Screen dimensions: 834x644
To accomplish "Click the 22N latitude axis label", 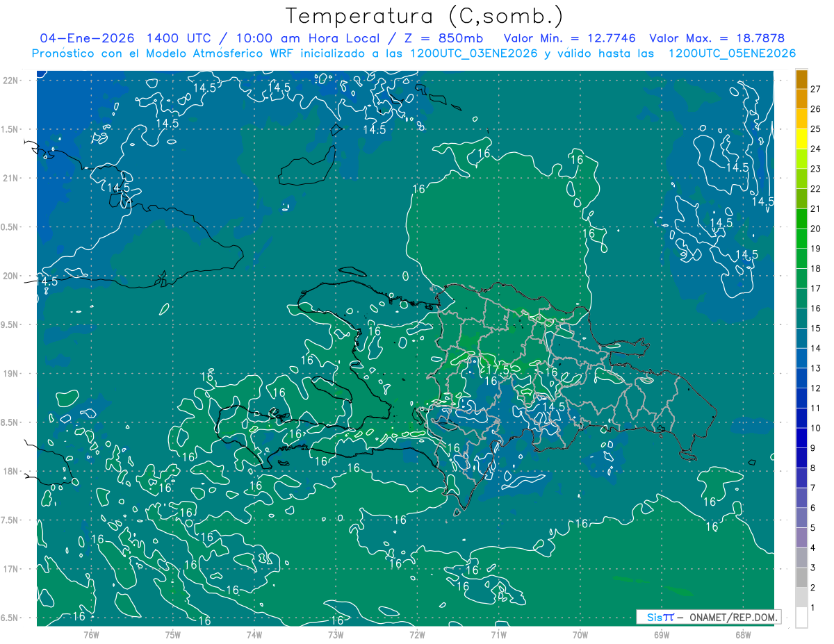I will [x=11, y=81].
